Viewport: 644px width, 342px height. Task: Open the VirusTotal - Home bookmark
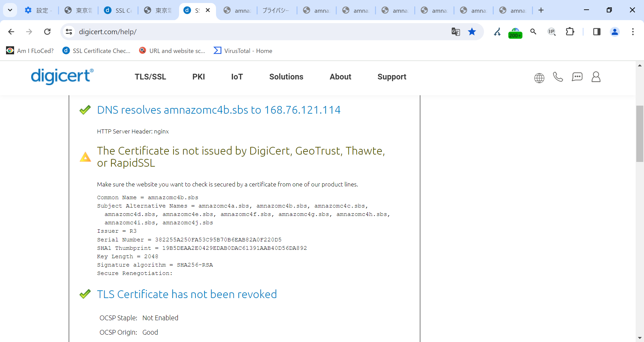(x=243, y=51)
